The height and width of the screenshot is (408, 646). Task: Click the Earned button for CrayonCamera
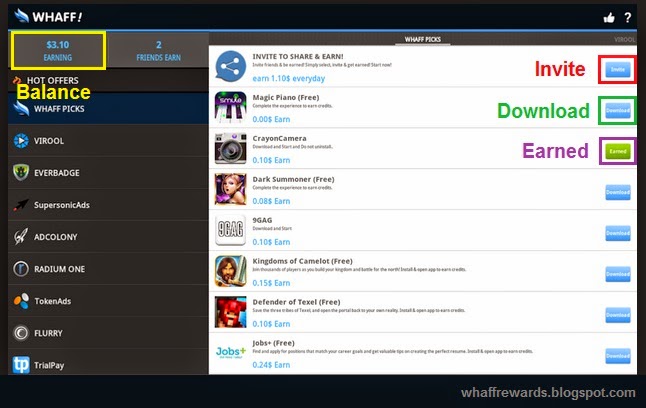click(x=618, y=151)
